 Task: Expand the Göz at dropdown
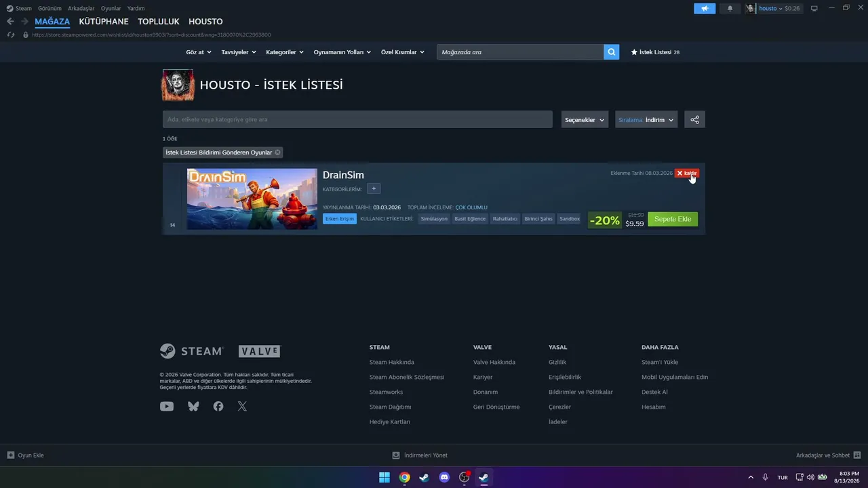click(199, 52)
